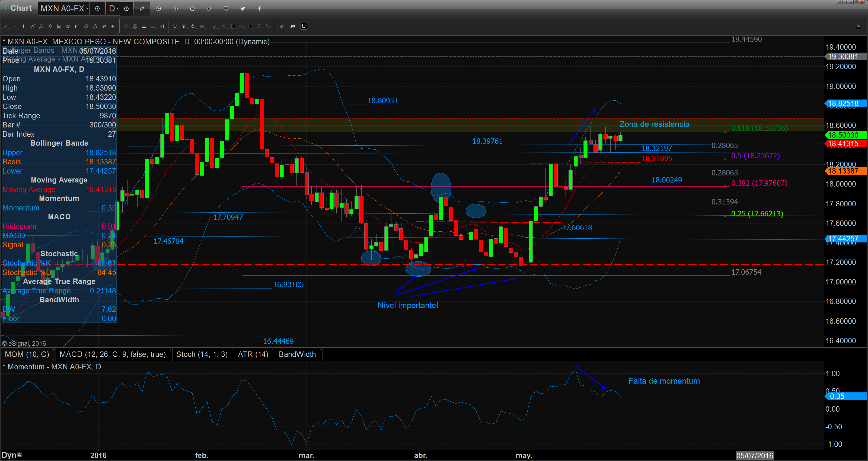The image size is (868, 461).
Task: Select the rectangle drawing tool
Action: click(77, 26)
